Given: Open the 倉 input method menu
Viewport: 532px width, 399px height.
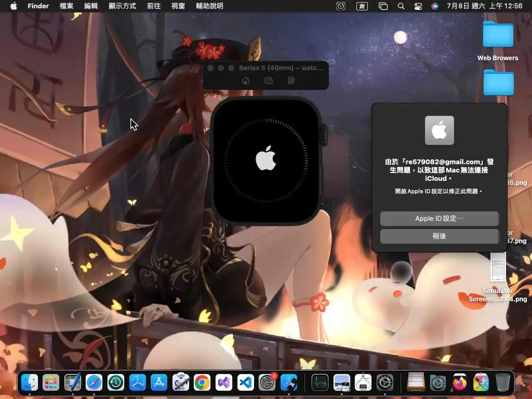Looking at the screenshot, I should [x=362, y=6].
